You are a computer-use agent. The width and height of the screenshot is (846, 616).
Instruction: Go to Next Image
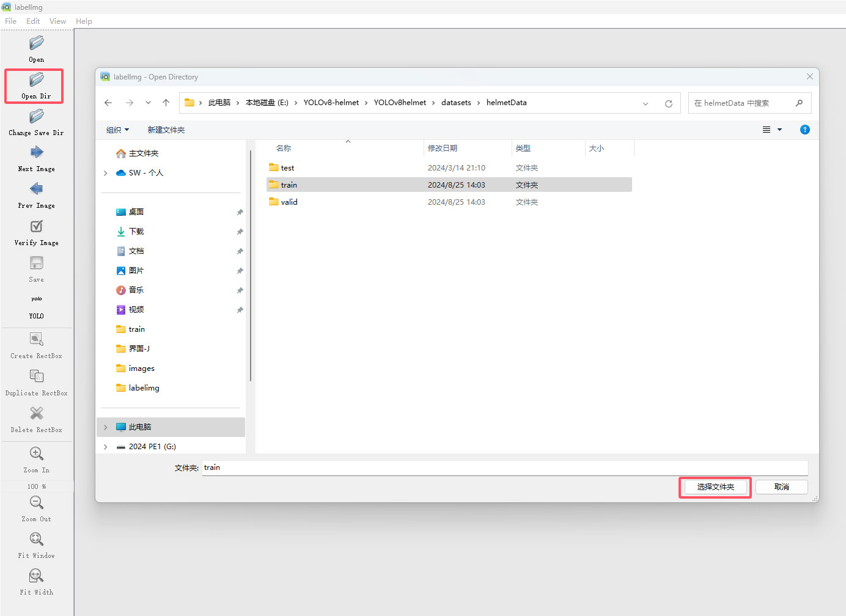tap(36, 153)
